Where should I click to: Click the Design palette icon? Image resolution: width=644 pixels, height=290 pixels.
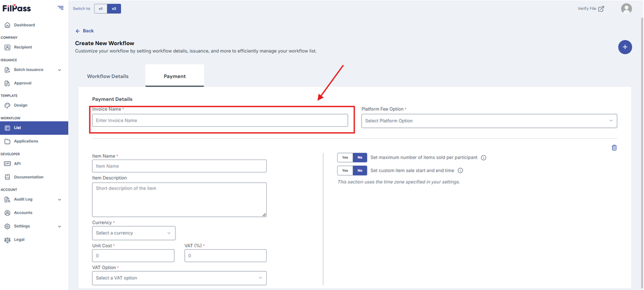8,105
